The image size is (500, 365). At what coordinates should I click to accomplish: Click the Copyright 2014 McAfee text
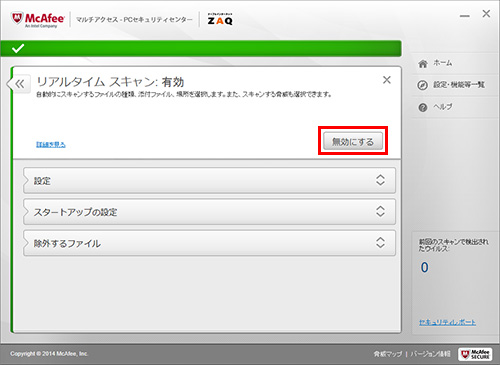(49, 354)
